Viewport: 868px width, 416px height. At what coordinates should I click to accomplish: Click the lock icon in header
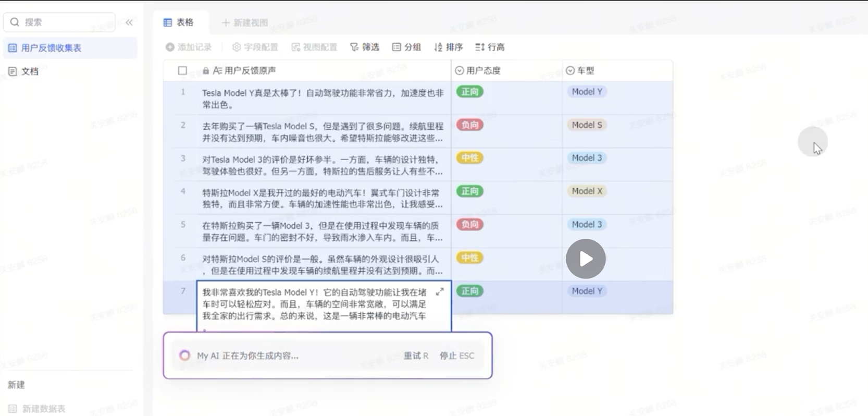[206, 70]
